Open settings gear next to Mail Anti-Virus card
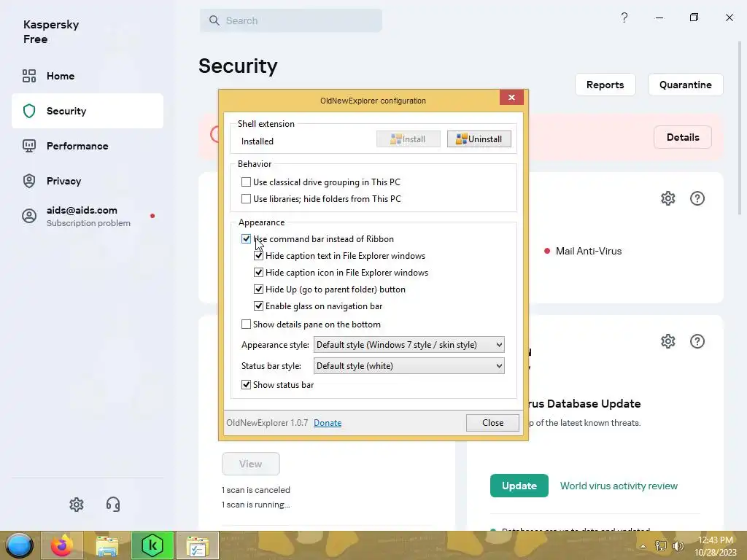This screenshot has width=747, height=560. (668, 198)
